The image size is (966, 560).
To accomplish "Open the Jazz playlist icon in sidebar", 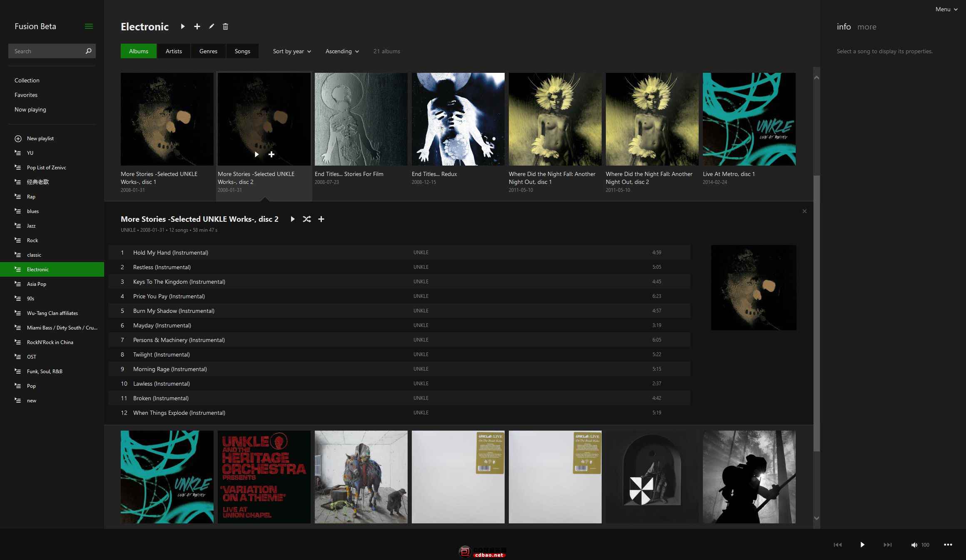I will [18, 225].
